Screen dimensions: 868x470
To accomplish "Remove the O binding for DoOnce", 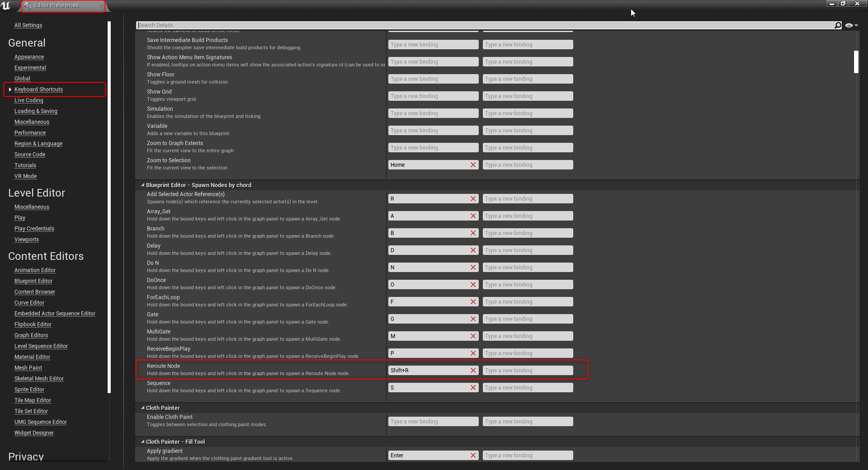I will (473, 285).
